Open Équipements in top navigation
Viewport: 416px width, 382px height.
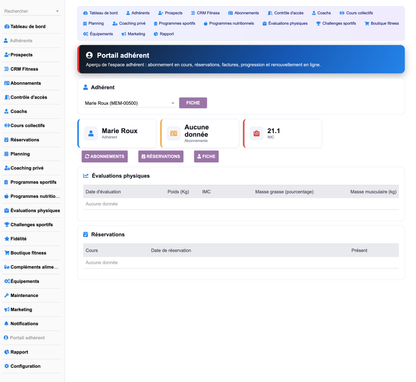(x=98, y=34)
